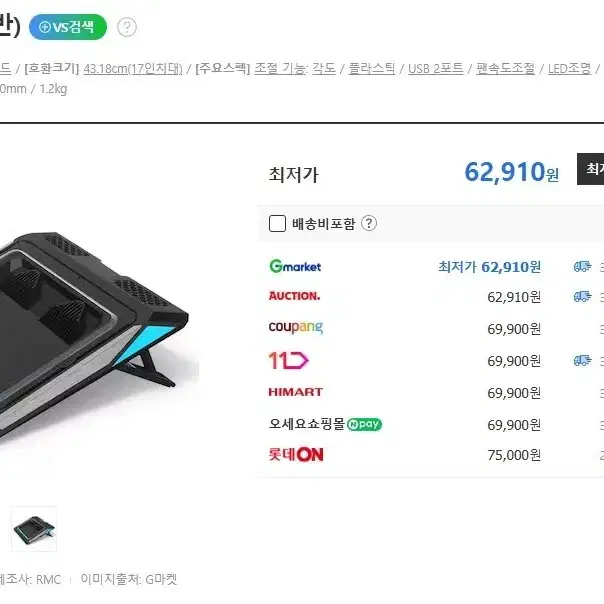Open the Auction seller logo
Image resolution: width=604 pixels, height=604 pixels.
(x=294, y=296)
